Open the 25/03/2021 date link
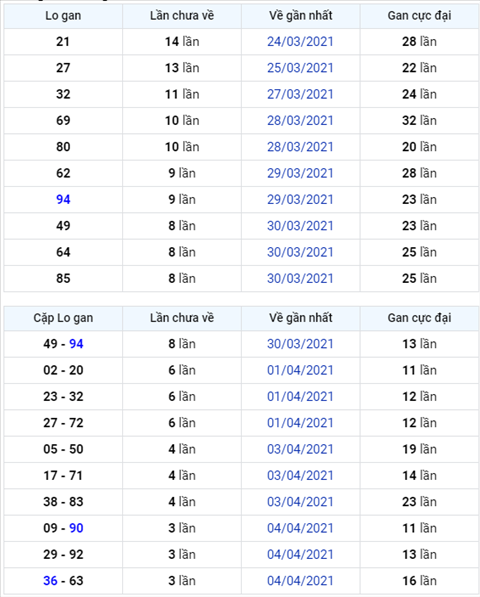 point(300,68)
